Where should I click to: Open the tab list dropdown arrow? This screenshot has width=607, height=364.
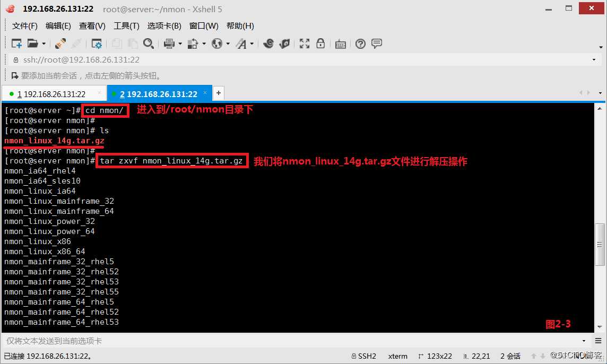click(x=601, y=93)
